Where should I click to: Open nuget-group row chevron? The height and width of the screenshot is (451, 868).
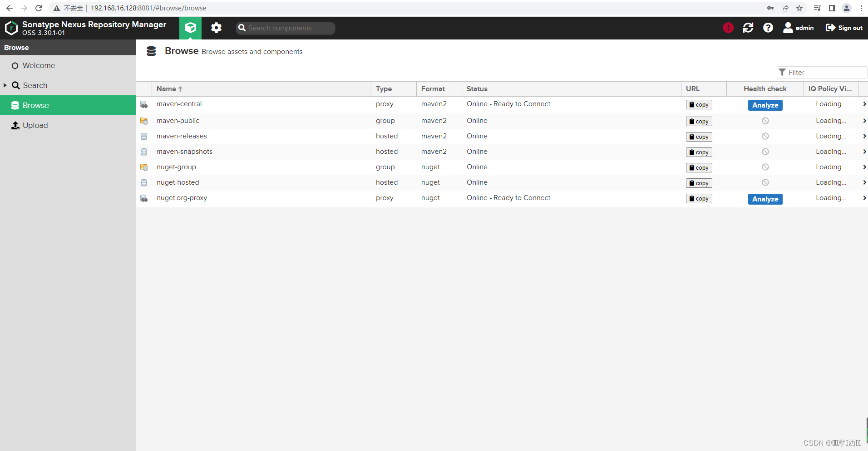(x=864, y=167)
